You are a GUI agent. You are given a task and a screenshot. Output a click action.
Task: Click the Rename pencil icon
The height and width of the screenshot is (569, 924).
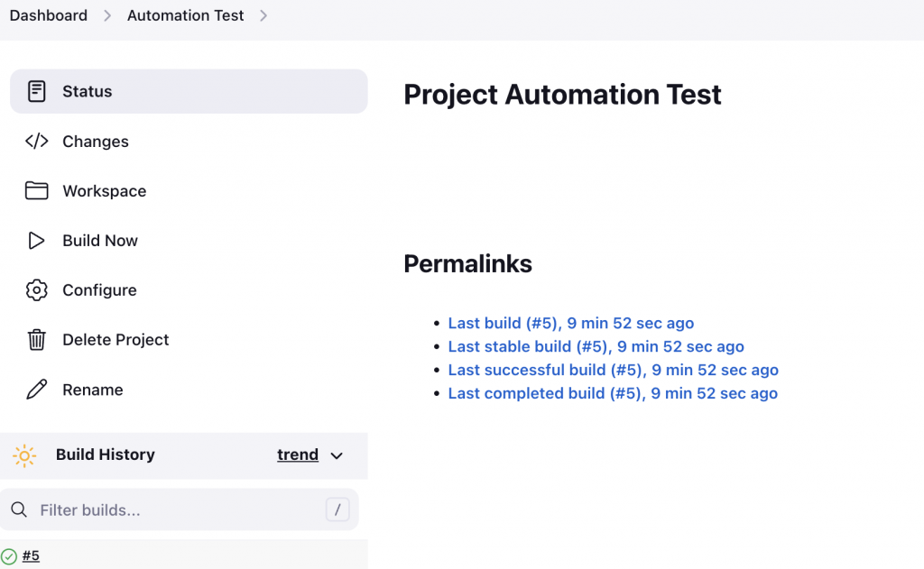(36, 390)
